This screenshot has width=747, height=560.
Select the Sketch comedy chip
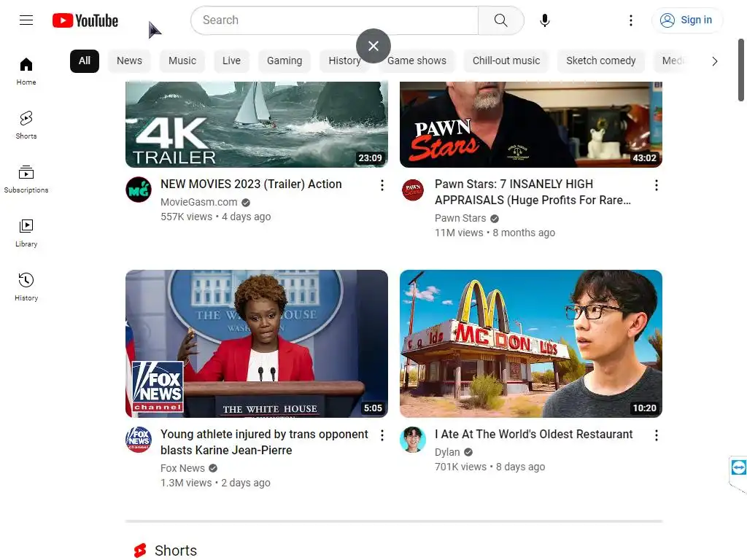tap(601, 61)
